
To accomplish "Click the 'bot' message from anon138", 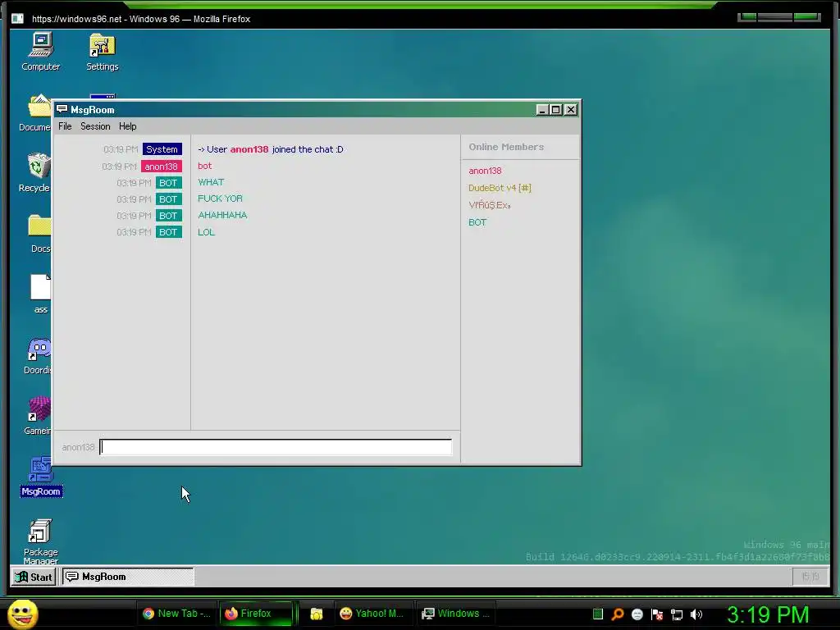I will pyautogui.click(x=204, y=166).
